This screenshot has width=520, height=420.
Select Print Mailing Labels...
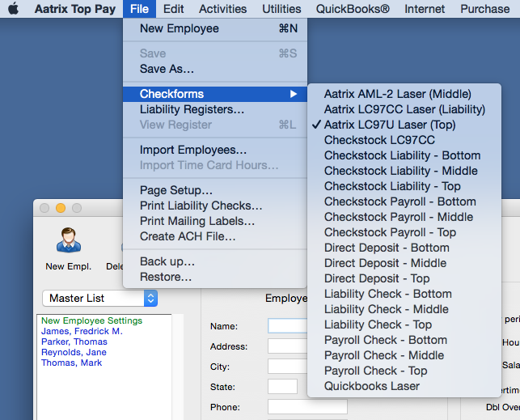(x=215, y=221)
